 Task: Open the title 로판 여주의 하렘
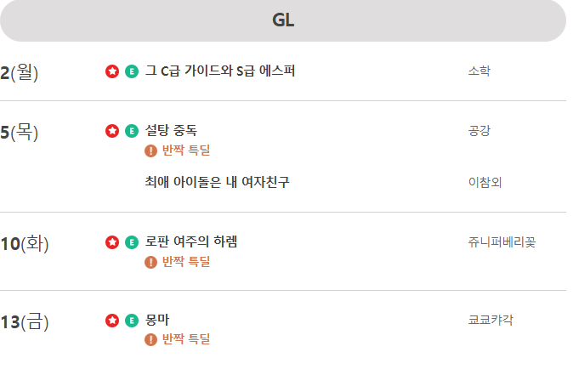click(x=191, y=242)
